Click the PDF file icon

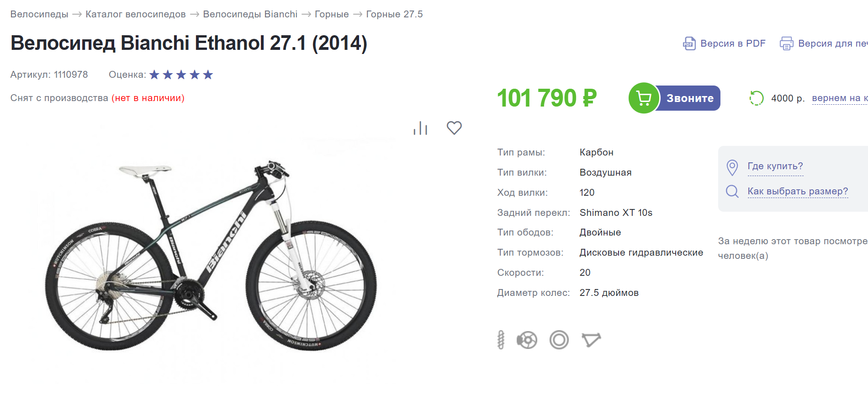(689, 43)
